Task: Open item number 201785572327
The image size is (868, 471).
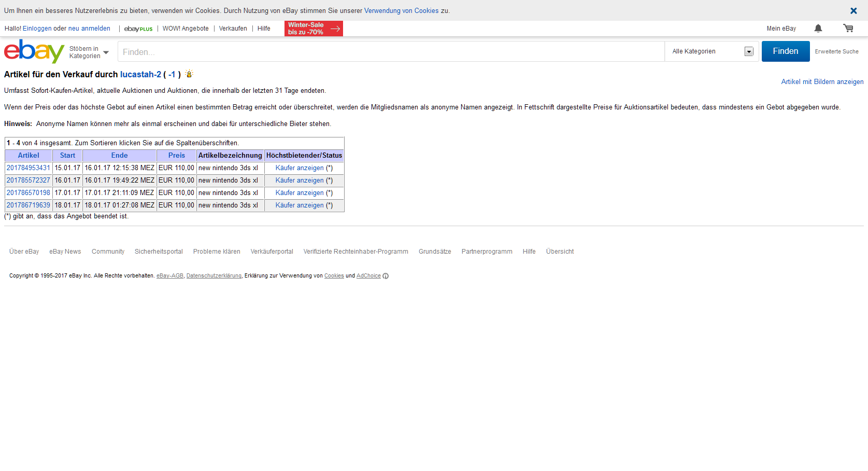Action: coord(29,180)
